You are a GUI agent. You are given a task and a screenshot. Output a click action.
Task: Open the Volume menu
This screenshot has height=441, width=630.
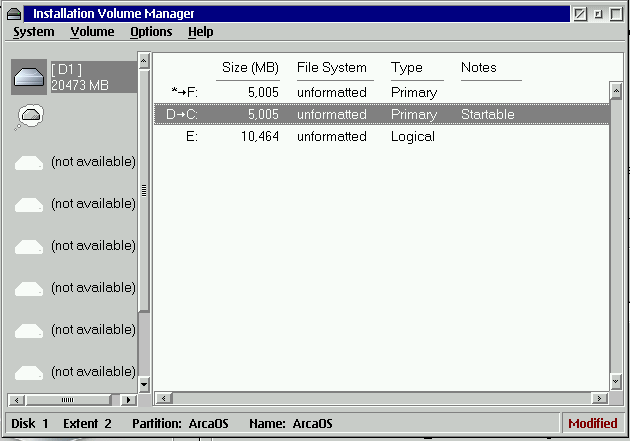point(92,32)
